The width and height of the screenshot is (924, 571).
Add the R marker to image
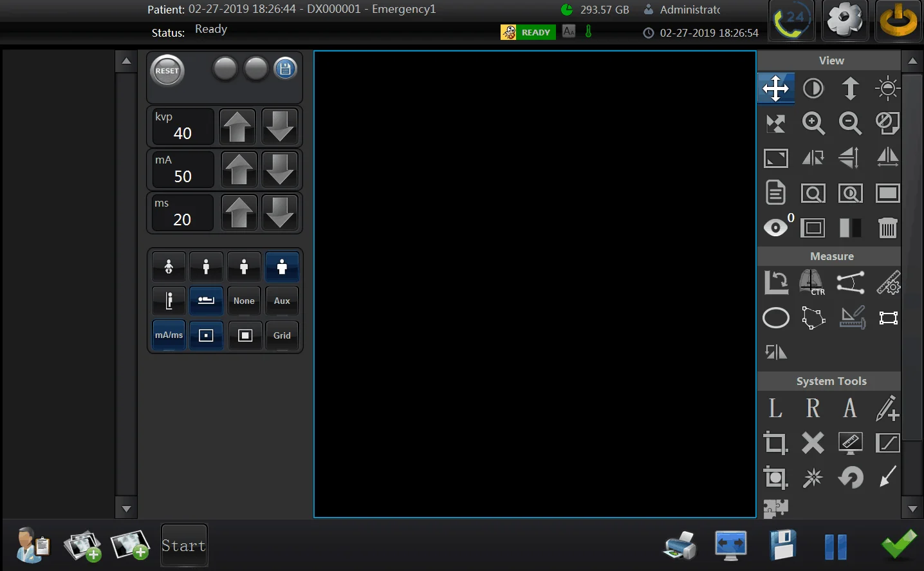click(x=813, y=408)
